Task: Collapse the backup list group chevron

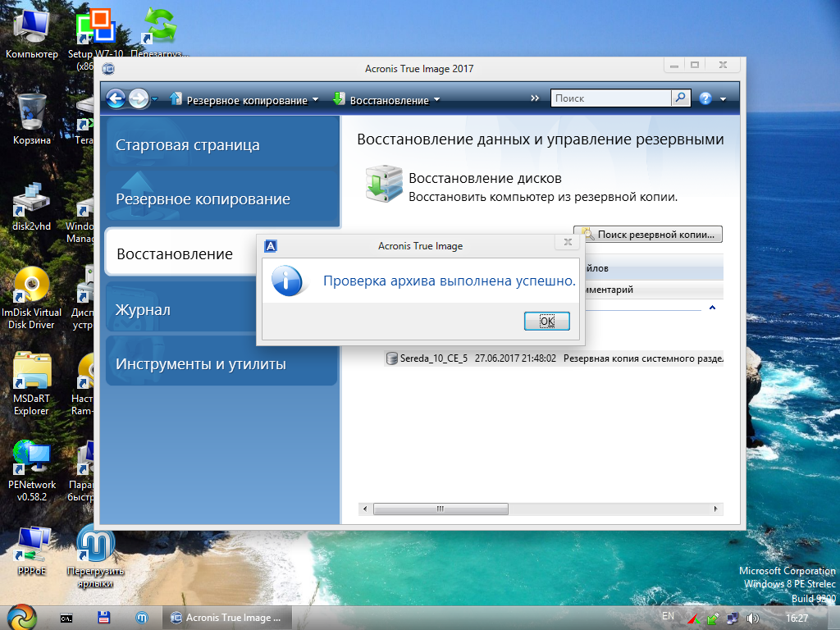Action: click(x=713, y=308)
